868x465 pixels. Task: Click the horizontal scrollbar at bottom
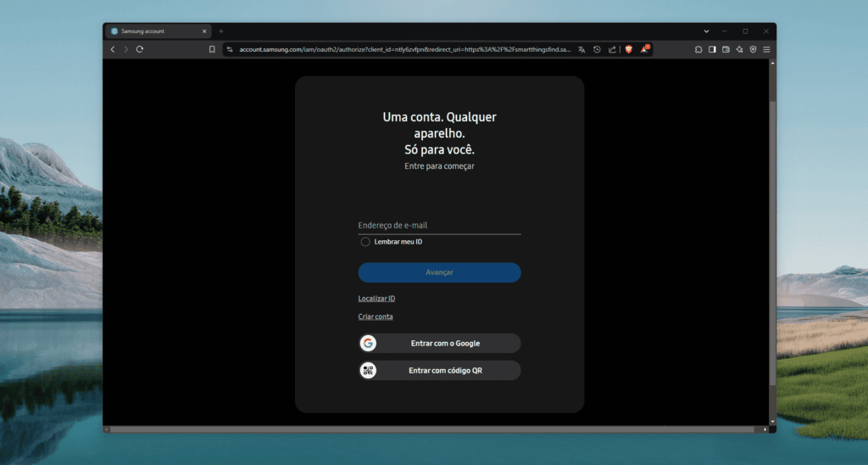(432, 429)
